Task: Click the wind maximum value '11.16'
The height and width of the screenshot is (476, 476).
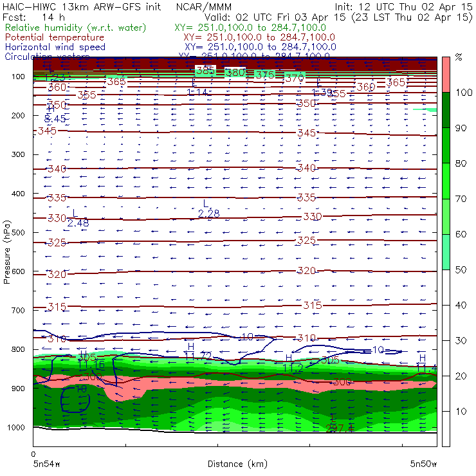Action: (x=91, y=365)
